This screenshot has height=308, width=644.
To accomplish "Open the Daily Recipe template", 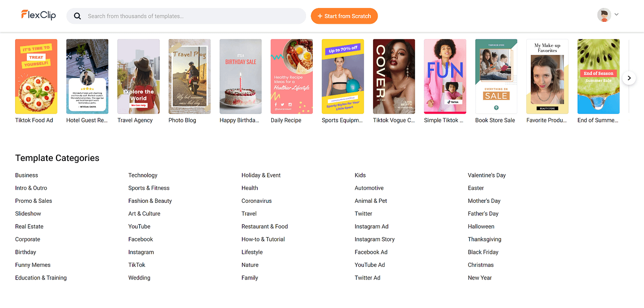I will (x=291, y=76).
